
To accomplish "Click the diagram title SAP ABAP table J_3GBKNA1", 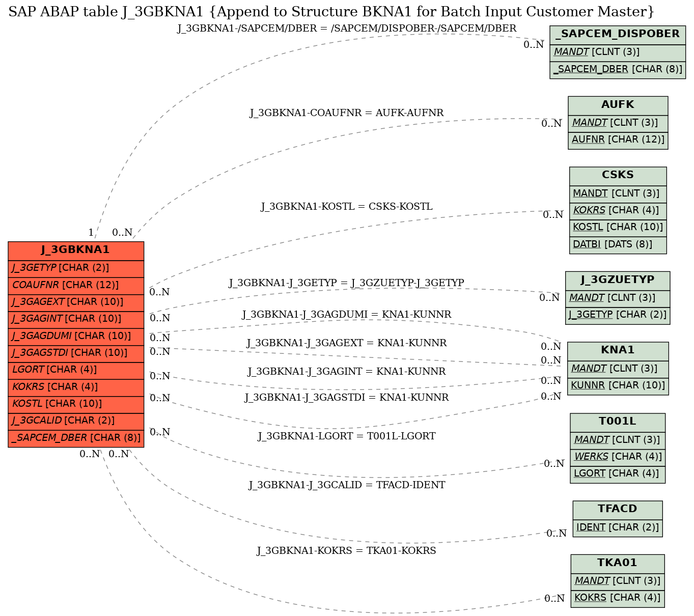I will 331,12.
